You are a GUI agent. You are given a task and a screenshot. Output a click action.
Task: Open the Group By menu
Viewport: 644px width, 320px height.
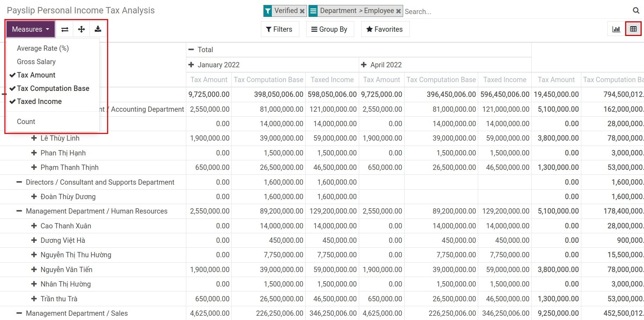click(x=330, y=29)
